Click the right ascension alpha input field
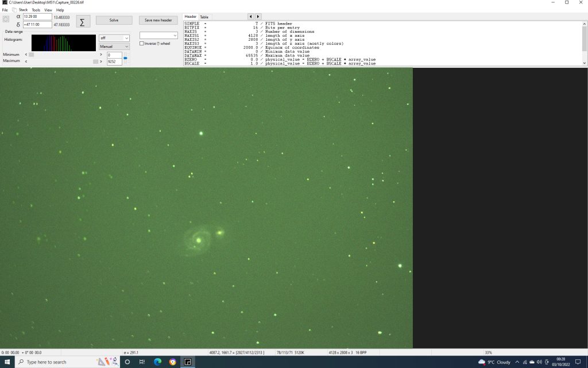The width and height of the screenshot is (588, 368). coord(37,17)
